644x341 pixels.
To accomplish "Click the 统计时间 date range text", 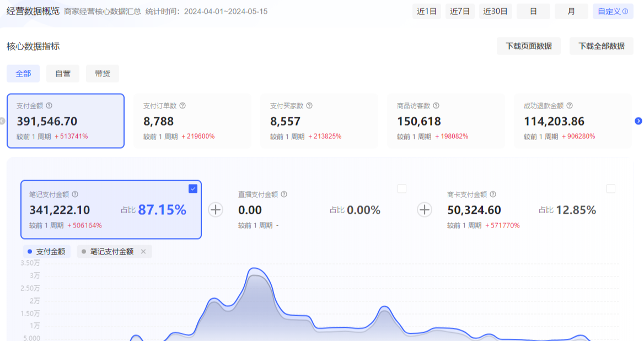I will (x=207, y=12).
